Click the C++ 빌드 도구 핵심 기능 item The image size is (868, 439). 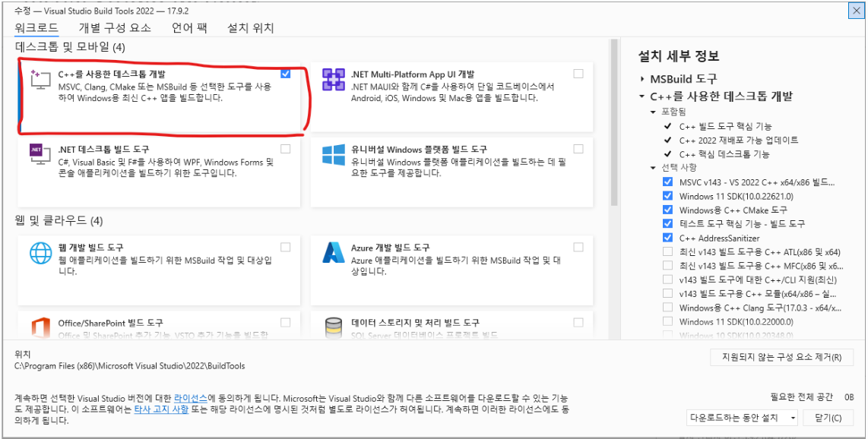point(725,126)
